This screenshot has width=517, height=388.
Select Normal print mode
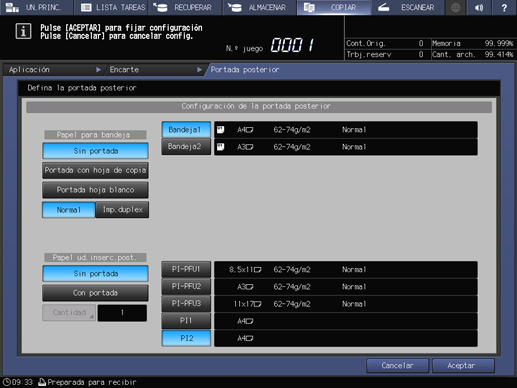pyautogui.click(x=69, y=210)
